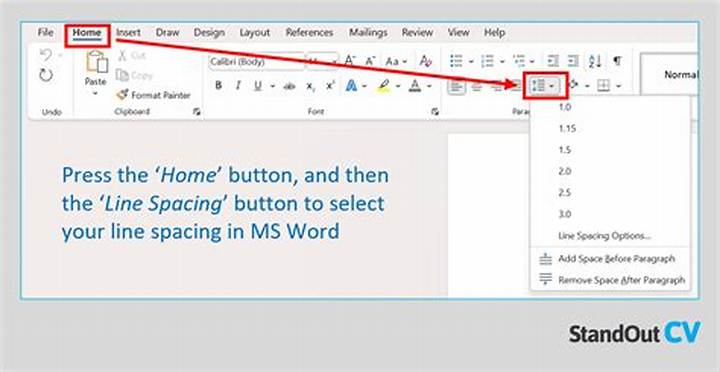Image resolution: width=720 pixels, height=372 pixels.
Task: Switch to the Review tab
Action: (x=417, y=33)
